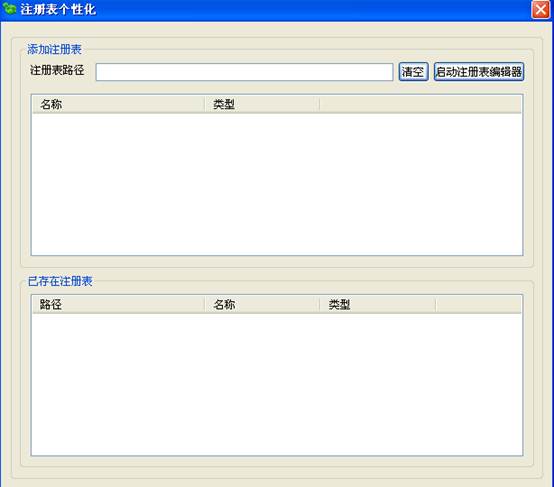
Task: Click the 清空 button
Action: [413, 72]
